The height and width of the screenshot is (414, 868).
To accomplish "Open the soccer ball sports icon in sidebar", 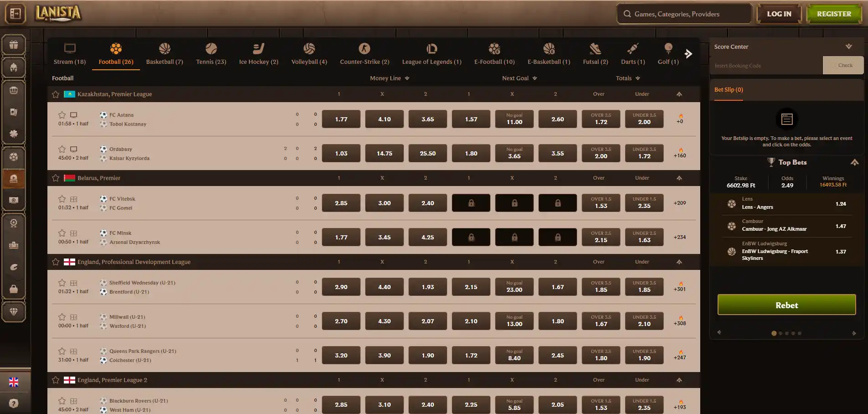I will 14,157.
